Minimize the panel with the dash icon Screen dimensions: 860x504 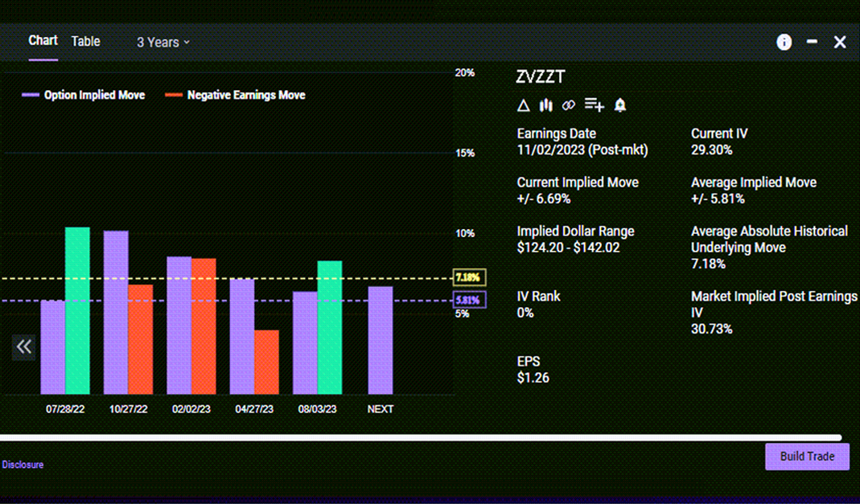coord(813,42)
